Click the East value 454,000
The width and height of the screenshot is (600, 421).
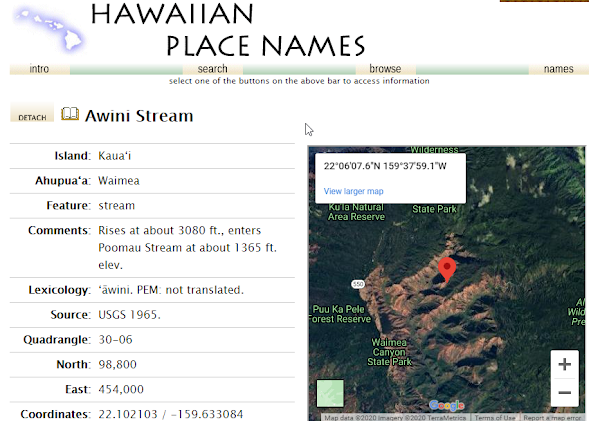121,389
